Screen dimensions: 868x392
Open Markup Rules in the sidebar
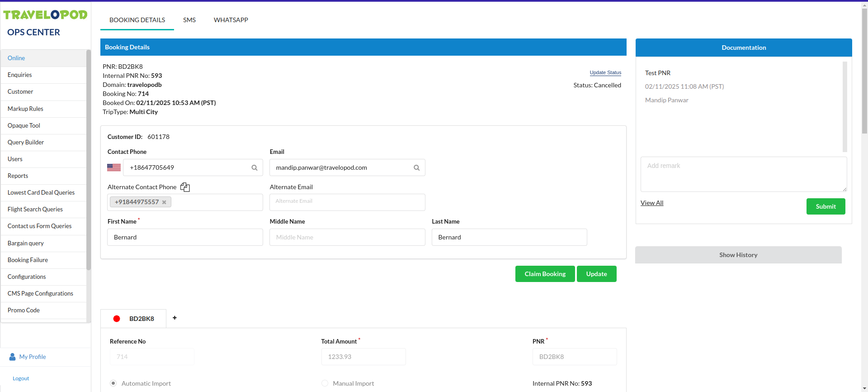(x=25, y=109)
